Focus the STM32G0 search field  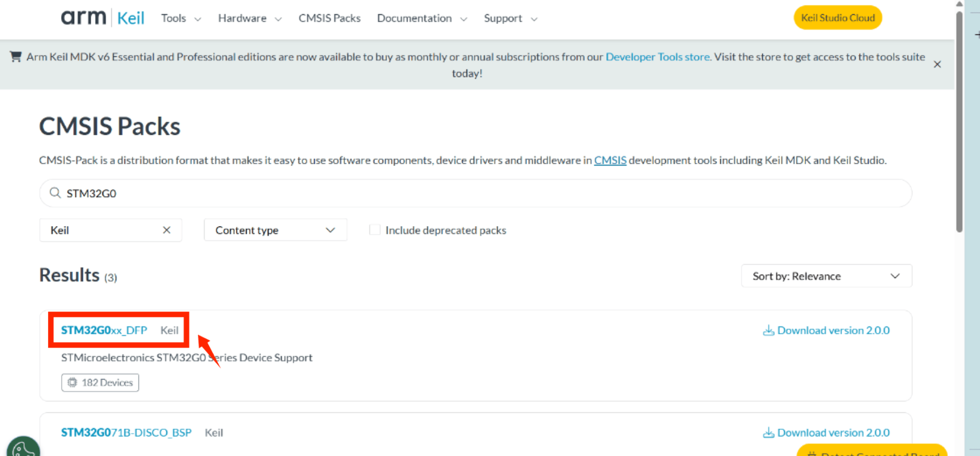point(476,193)
